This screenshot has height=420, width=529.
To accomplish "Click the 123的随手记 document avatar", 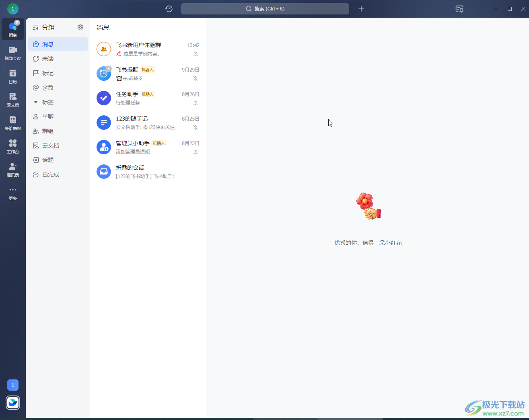I will click(104, 123).
